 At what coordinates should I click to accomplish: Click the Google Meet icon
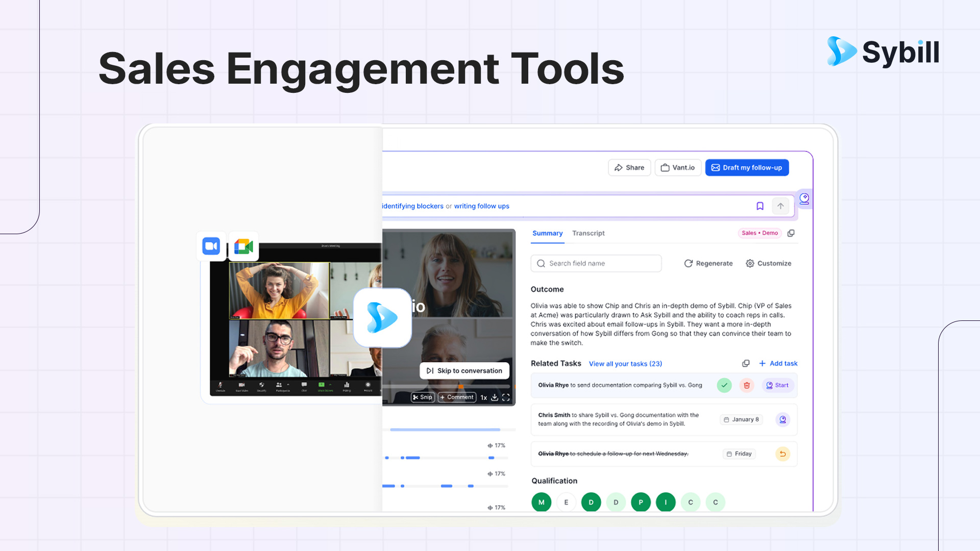(243, 246)
